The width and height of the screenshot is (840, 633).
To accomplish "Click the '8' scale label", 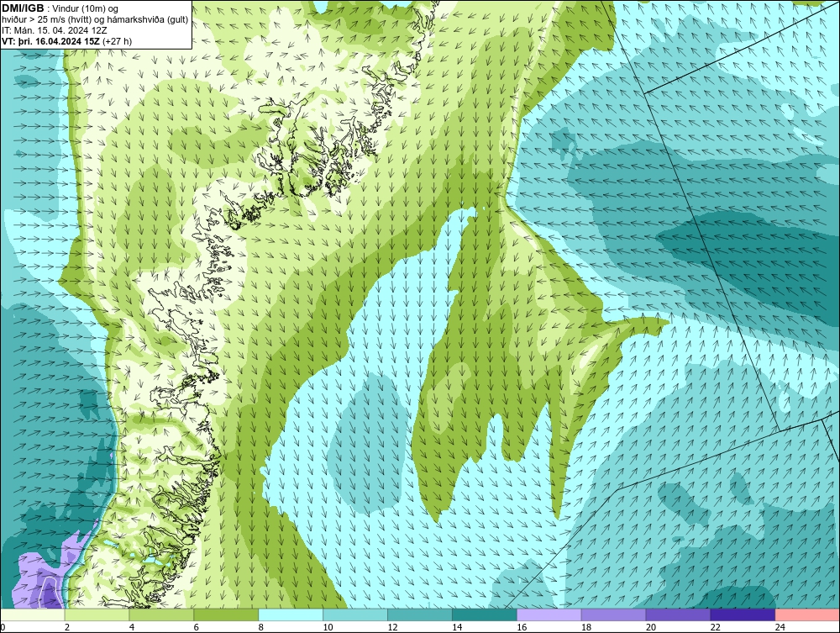I will (261, 627).
